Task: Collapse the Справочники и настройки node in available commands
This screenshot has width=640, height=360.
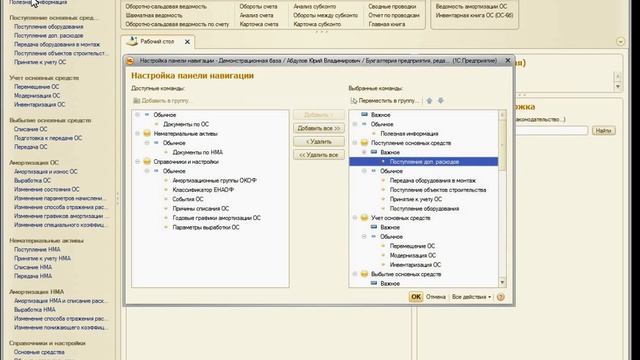Action: (137, 162)
